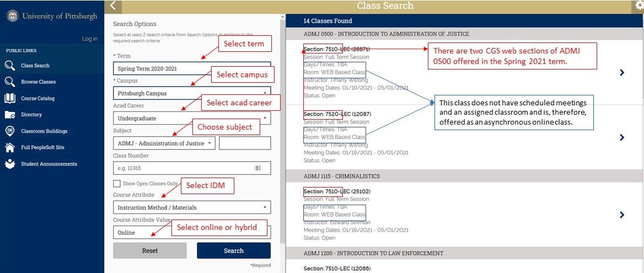Click the 14 Classes Found header

coord(328,21)
